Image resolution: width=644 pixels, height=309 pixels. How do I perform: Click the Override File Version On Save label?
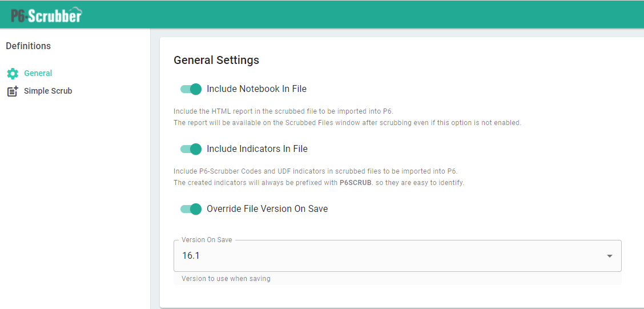(267, 208)
